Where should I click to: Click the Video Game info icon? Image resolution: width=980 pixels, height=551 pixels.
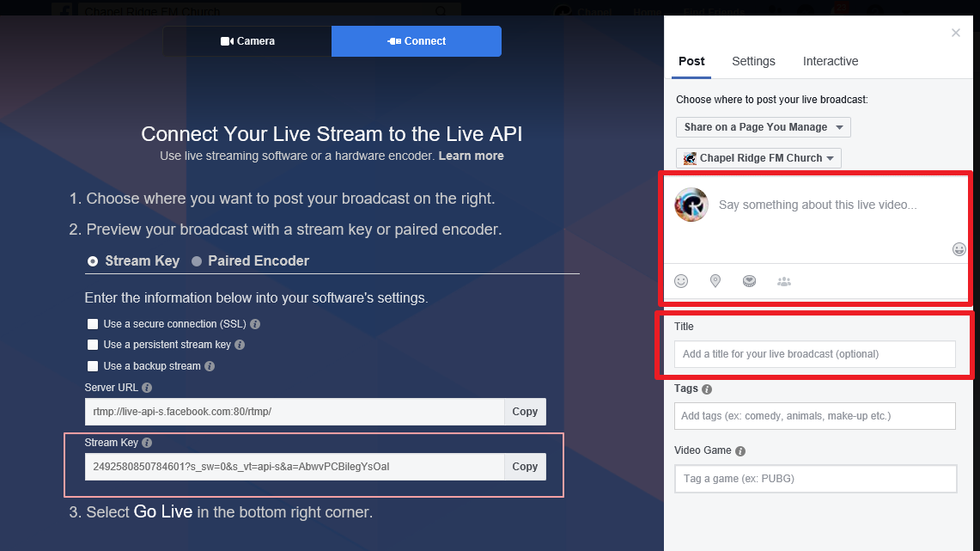point(740,451)
